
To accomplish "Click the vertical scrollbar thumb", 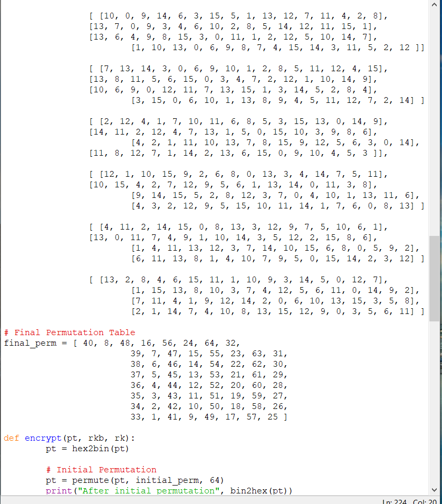I will (434, 278).
